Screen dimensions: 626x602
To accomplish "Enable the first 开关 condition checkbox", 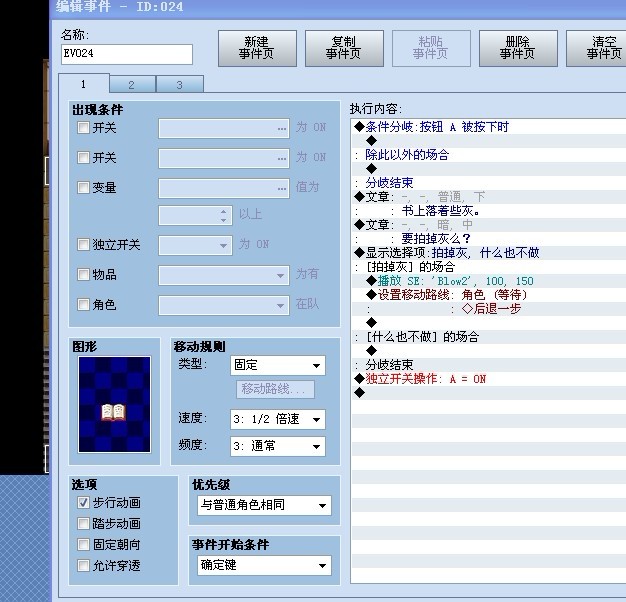I will pos(83,128).
